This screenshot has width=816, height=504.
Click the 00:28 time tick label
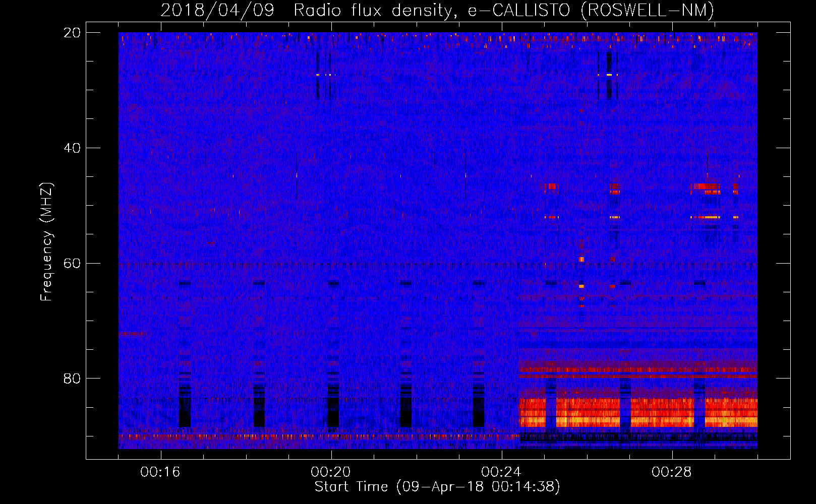coord(672,472)
